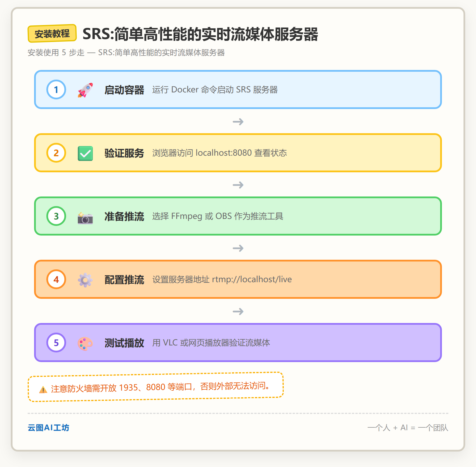Click the footer slogan 一个人 + AI = 一个团队
This screenshot has height=467, width=476.
[x=408, y=428]
